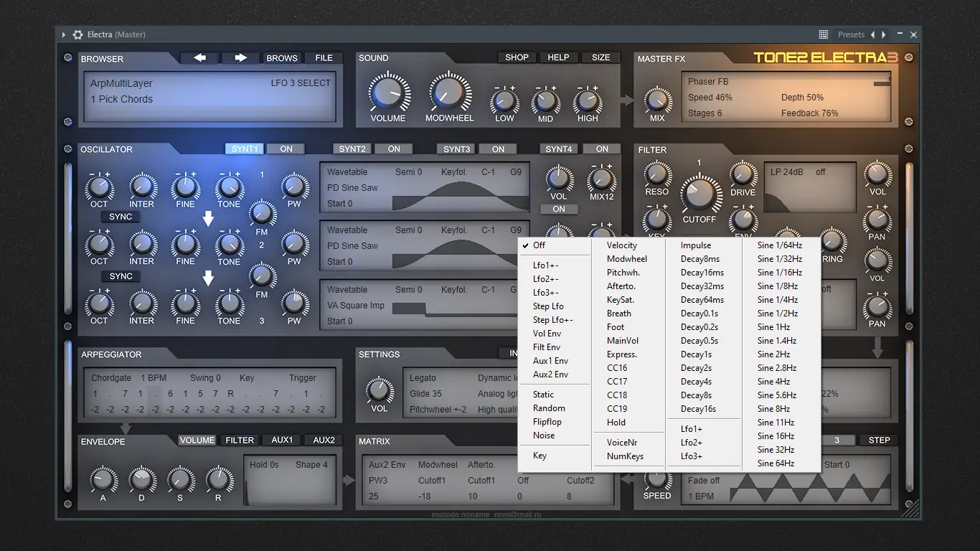Image resolution: width=980 pixels, height=551 pixels.
Task: Switch to the FILTER envelope tab
Action: (240, 441)
